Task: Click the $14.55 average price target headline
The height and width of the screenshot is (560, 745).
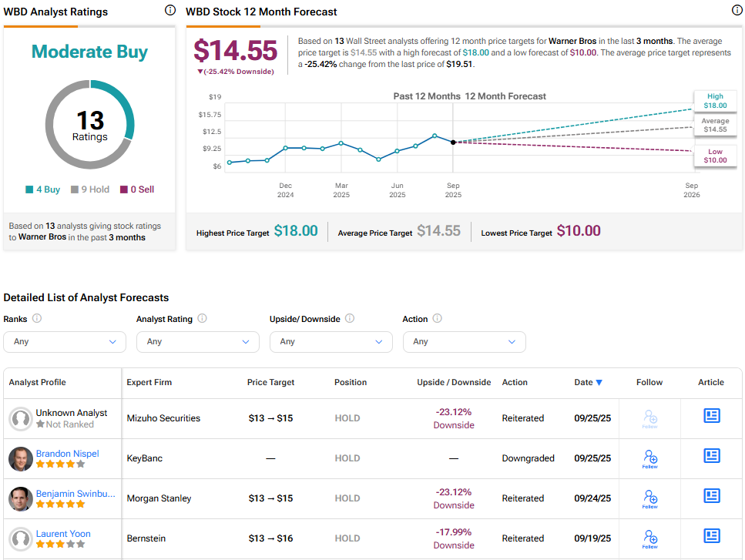Action: click(x=235, y=50)
